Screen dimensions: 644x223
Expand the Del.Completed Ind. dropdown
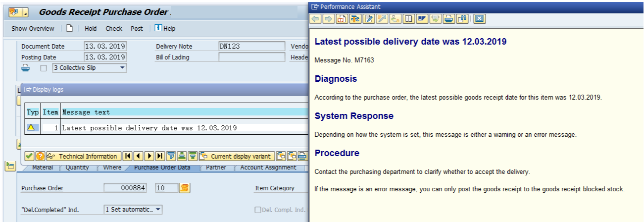pos(158,210)
